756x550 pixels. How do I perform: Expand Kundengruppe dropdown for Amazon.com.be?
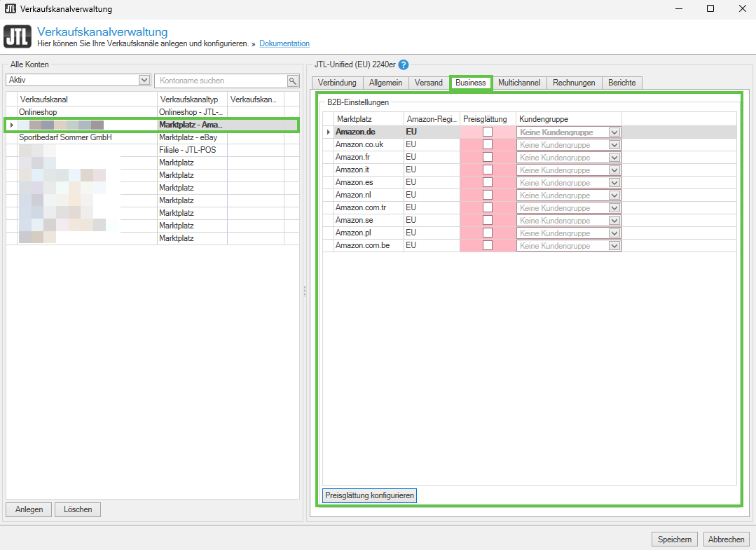coord(614,245)
